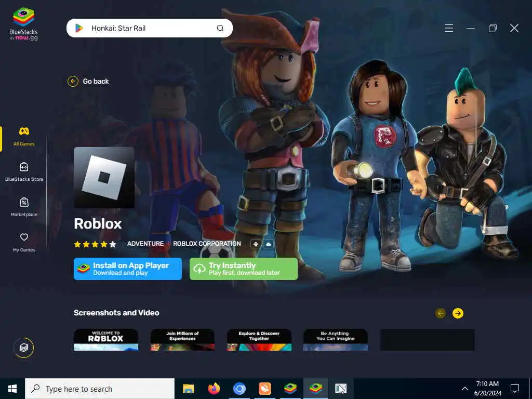
Task: Click the cloud platform icon
Action: pyautogui.click(x=269, y=244)
